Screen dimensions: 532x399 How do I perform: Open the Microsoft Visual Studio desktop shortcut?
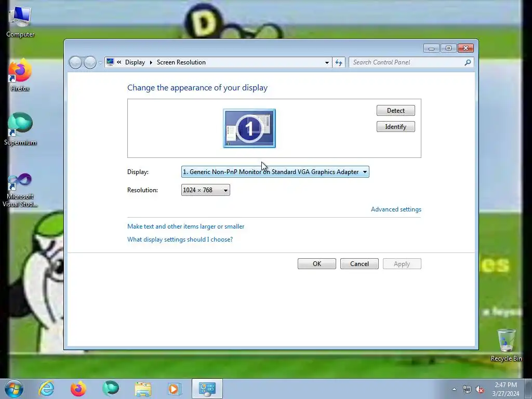20,190
